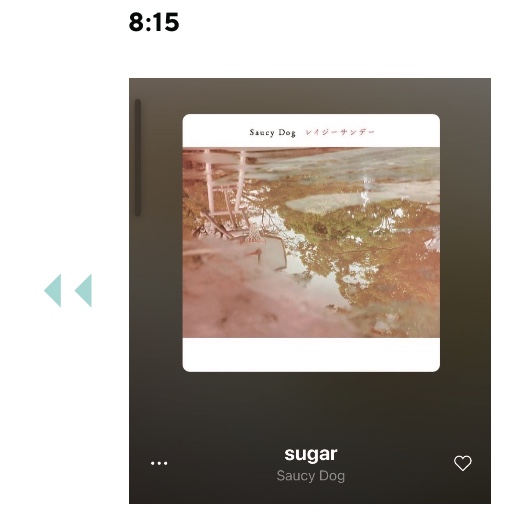Show track options via the ellipsis button
The height and width of the screenshot is (526, 508).
159,463
